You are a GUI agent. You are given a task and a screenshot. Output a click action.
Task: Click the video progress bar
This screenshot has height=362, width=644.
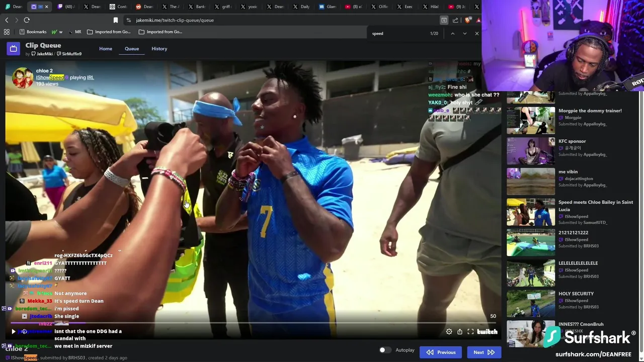click(253, 323)
